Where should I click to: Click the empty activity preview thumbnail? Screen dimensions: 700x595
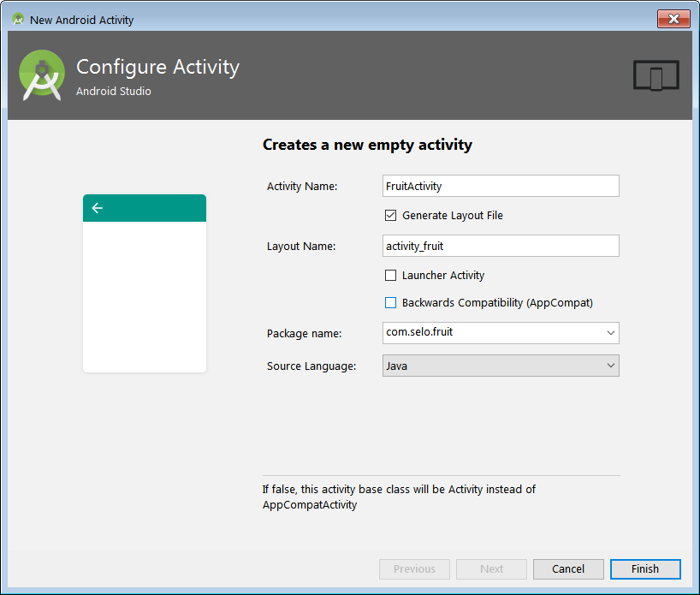pos(145,283)
